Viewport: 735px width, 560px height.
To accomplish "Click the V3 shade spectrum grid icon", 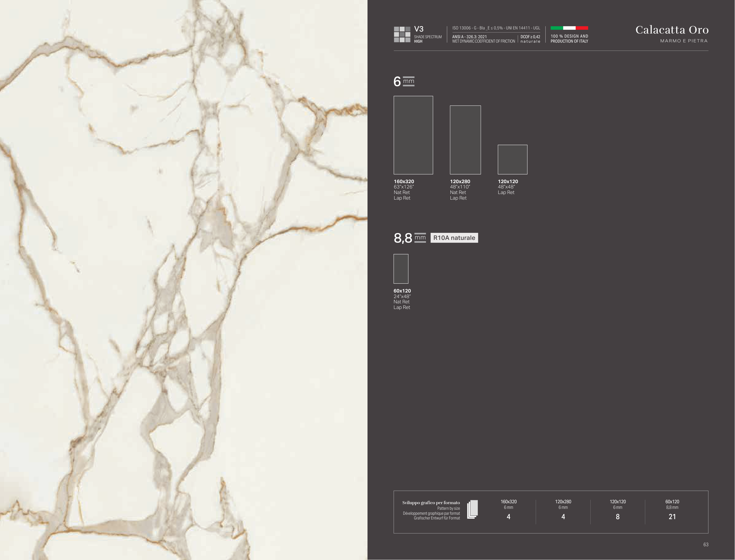I will 402,34.
